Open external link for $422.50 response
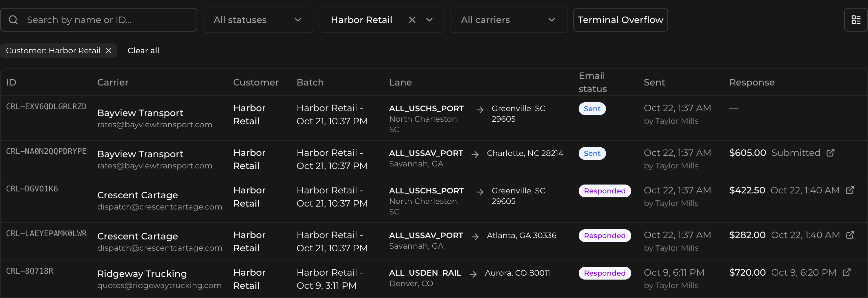This screenshot has height=298, width=868. (850, 190)
